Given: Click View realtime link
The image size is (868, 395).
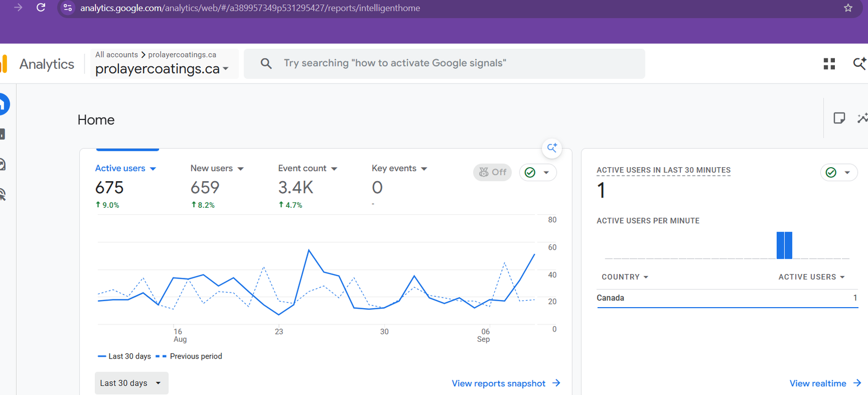Looking at the screenshot, I should point(825,383).
